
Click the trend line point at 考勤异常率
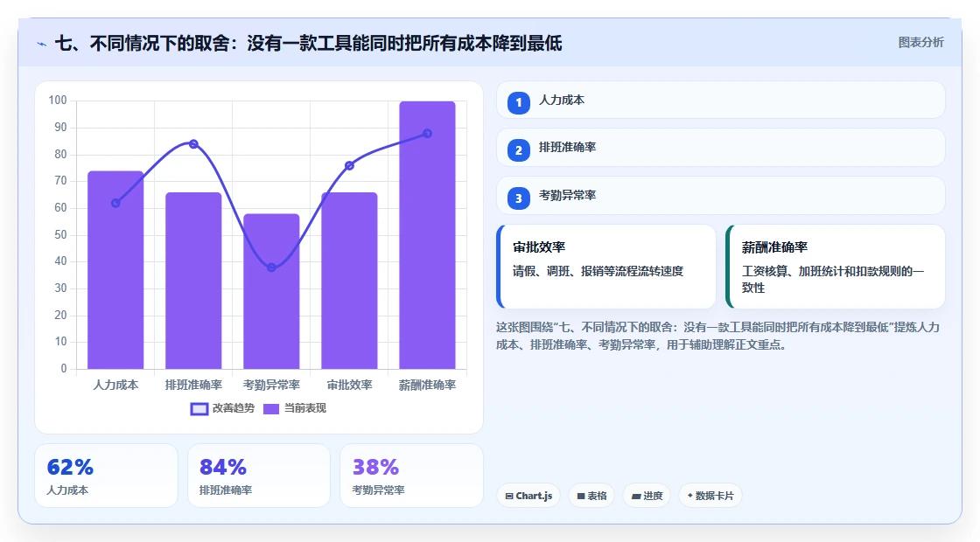coord(271,268)
